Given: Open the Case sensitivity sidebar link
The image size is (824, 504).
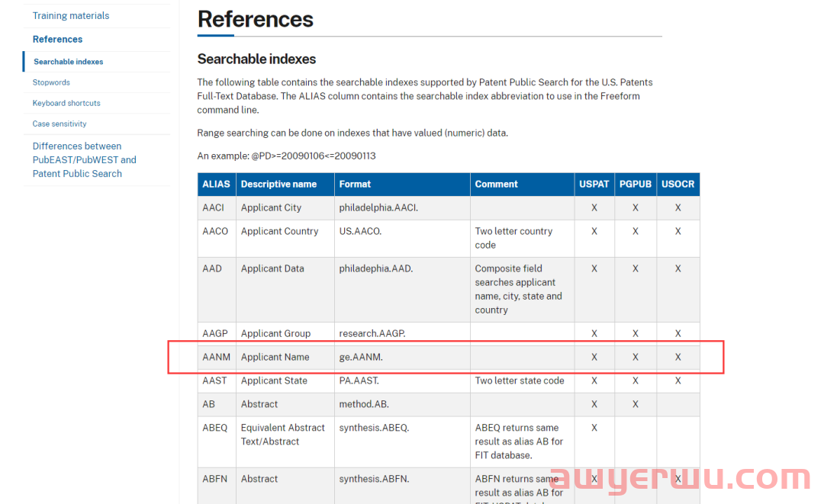Looking at the screenshot, I should click(x=60, y=124).
